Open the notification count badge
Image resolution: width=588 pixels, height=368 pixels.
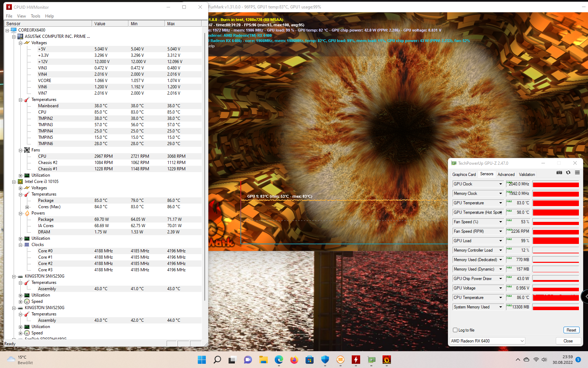pos(578,360)
